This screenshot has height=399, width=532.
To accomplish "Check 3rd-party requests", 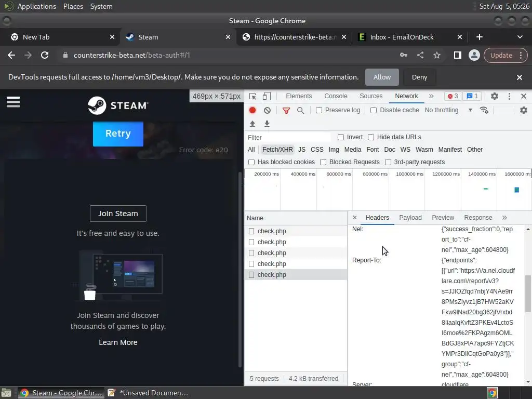I will [x=388, y=162].
